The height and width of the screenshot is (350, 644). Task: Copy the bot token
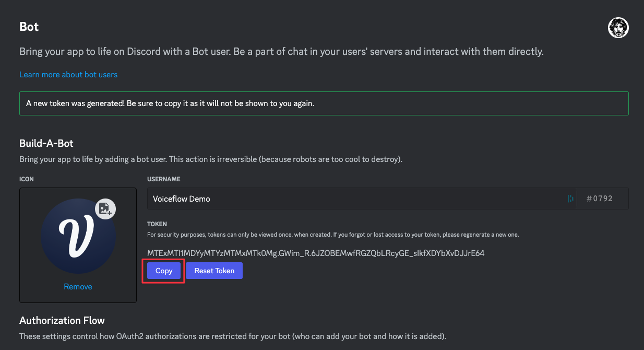(164, 271)
